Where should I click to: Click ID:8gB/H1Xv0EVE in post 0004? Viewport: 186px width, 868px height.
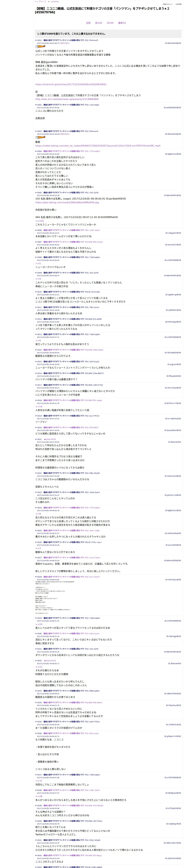tap(173, 154)
